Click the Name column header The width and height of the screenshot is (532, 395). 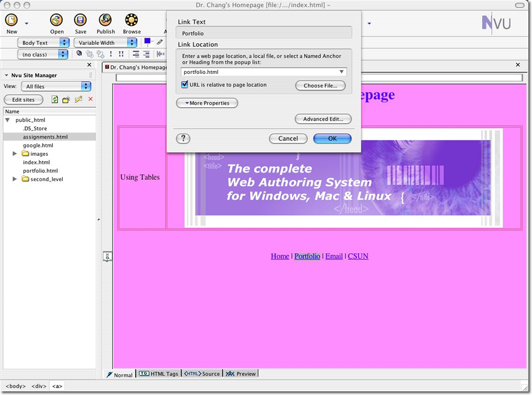pyautogui.click(x=49, y=112)
